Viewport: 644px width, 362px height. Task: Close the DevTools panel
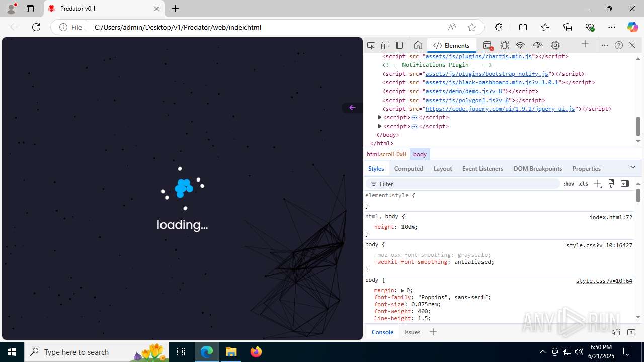coord(632,45)
